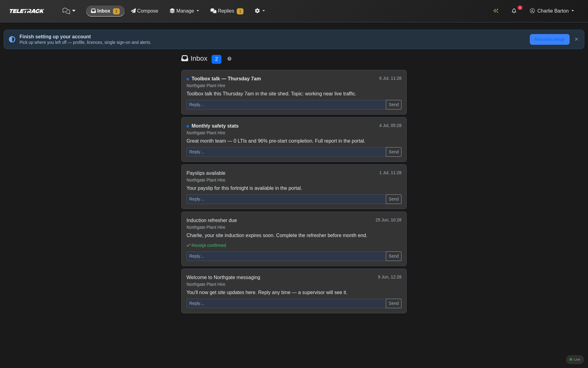
Task: Click reply field under Payslips available
Action: (x=286, y=199)
